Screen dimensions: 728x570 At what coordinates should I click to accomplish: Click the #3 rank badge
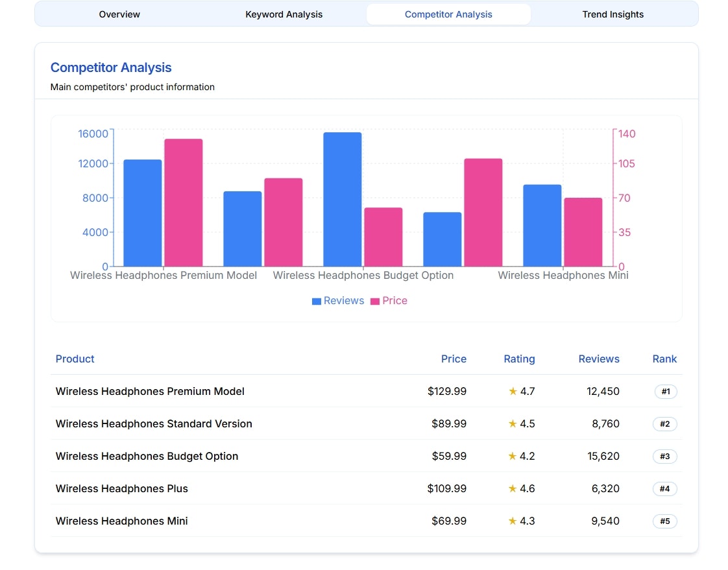665,457
